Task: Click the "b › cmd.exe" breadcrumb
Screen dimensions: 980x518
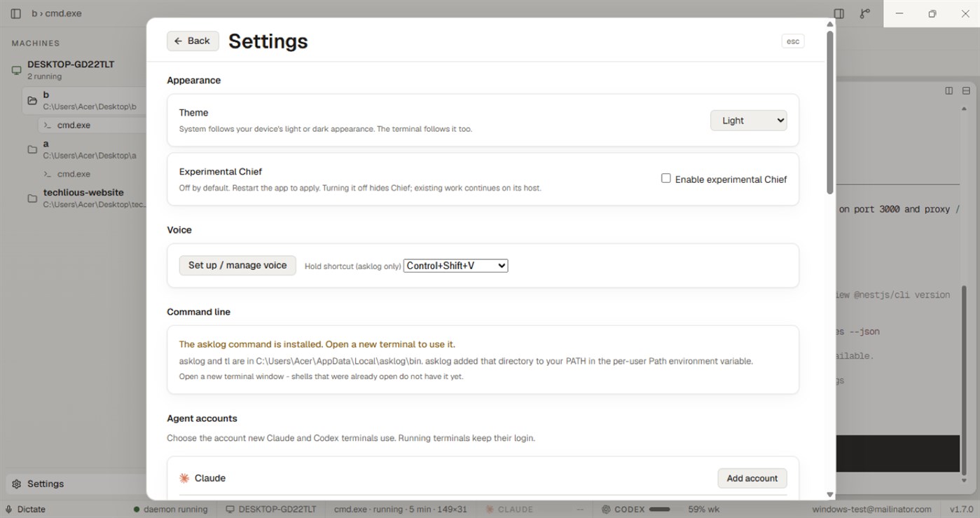Action: tap(57, 13)
